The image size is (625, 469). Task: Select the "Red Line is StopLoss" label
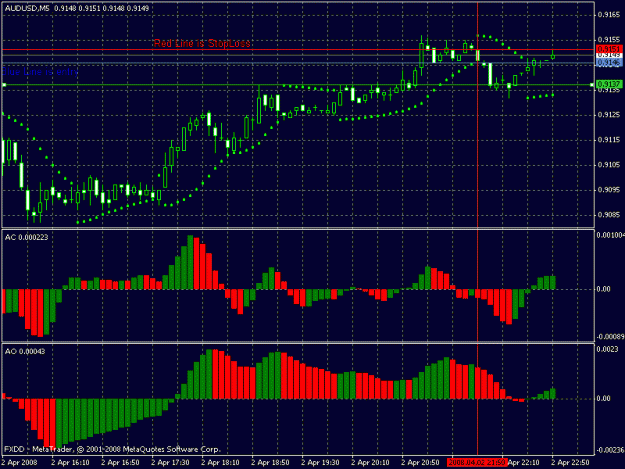[202, 43]
